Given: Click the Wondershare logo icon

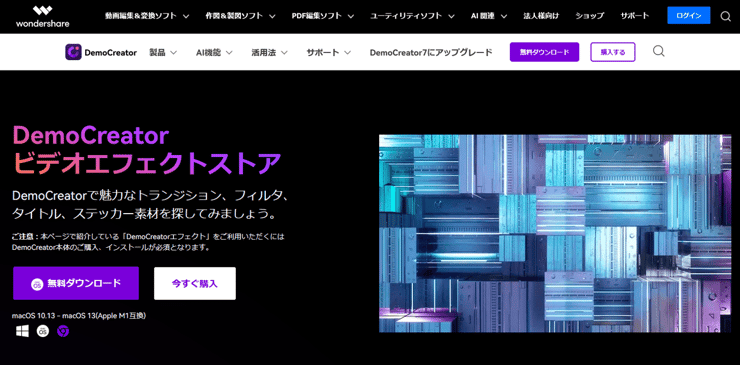Looking at the screenshot, I should point(42,11).
